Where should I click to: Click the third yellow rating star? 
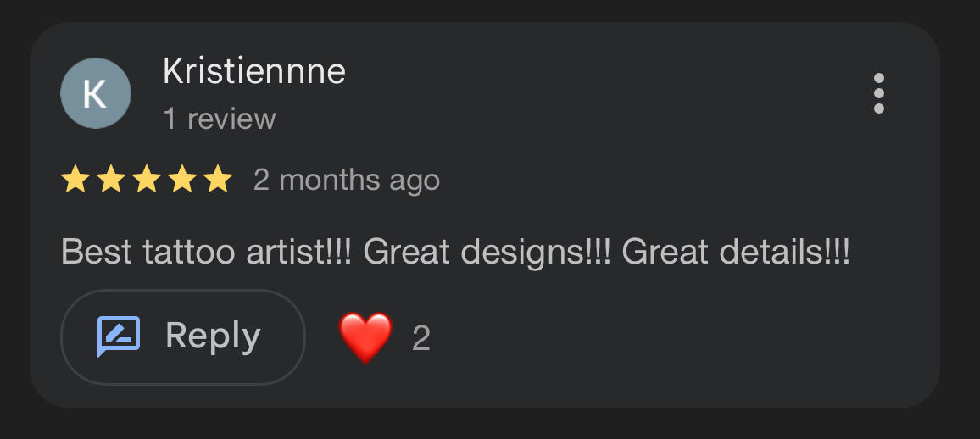pyautogui.click(x=147, y=180)
